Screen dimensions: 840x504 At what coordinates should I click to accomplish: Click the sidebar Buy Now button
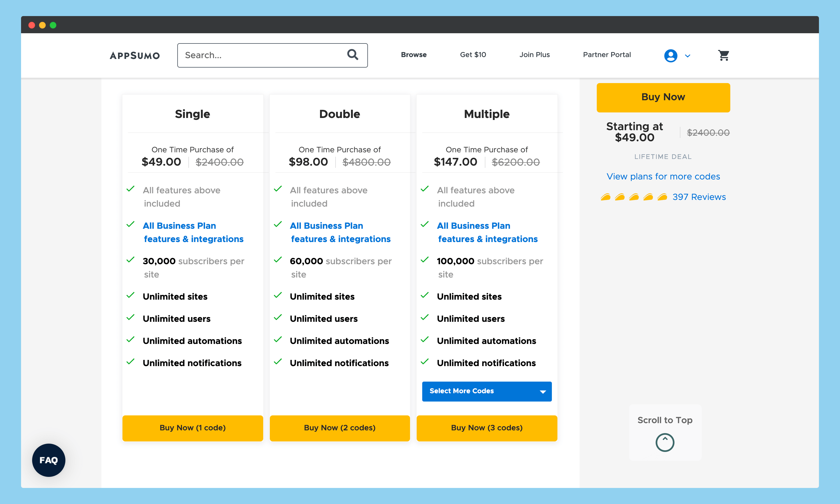pos(663,97)
